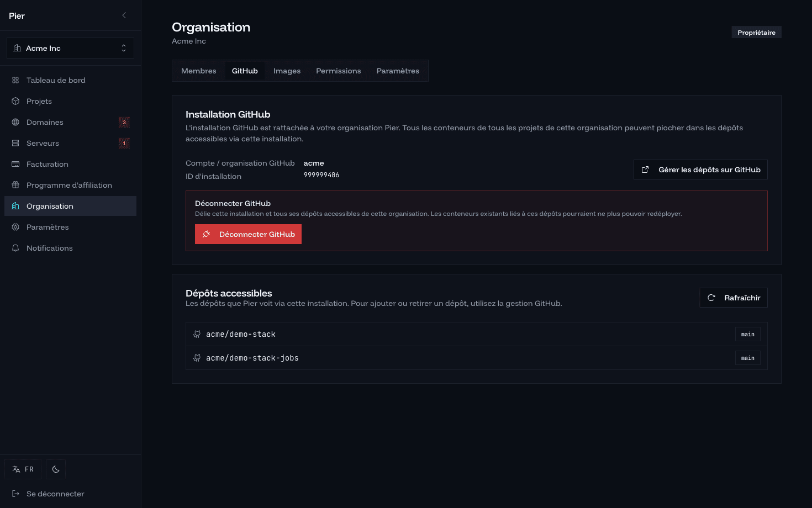The width and height of the screenshot is (812, 508).
Task: Click the main branch badge for acme/demo-stack
Action: pyautogui.click(x=748, y=334)
